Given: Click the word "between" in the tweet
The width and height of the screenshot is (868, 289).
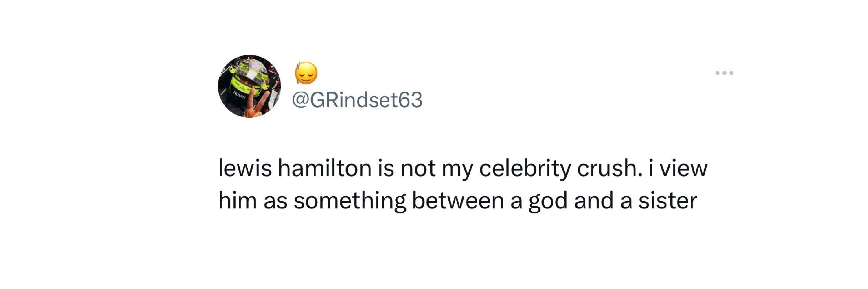Looking at the screenshot, I should [x=458, y=201].
